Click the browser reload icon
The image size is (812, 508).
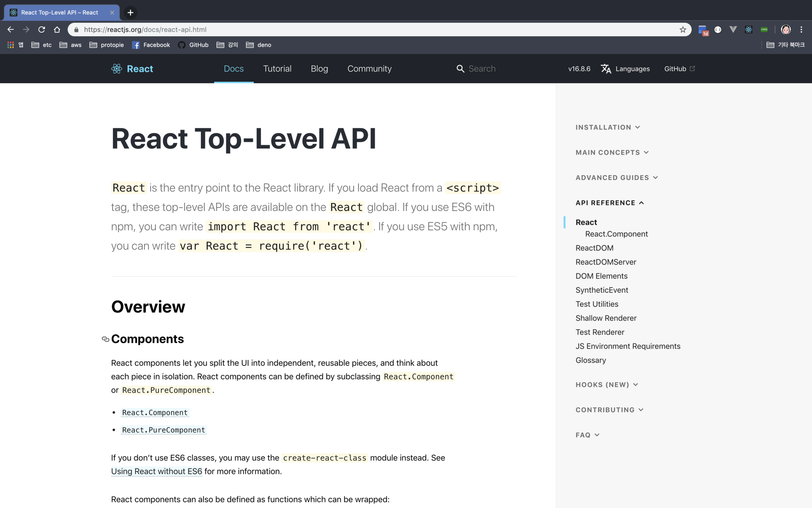[x=41, y=29]
